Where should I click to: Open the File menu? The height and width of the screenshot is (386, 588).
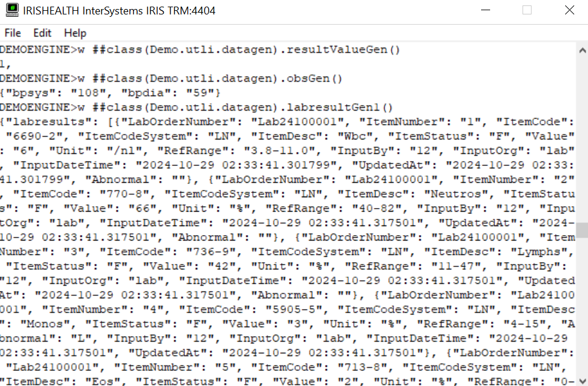point(13,33)
